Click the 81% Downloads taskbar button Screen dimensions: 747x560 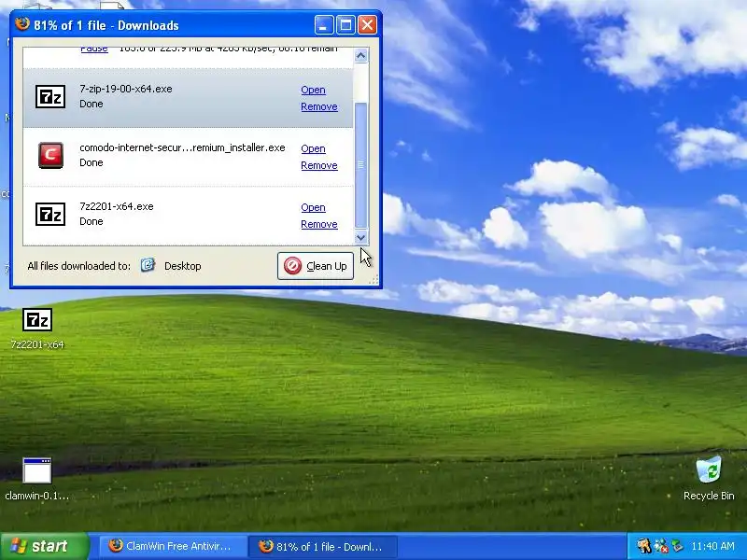click(322, 546)
